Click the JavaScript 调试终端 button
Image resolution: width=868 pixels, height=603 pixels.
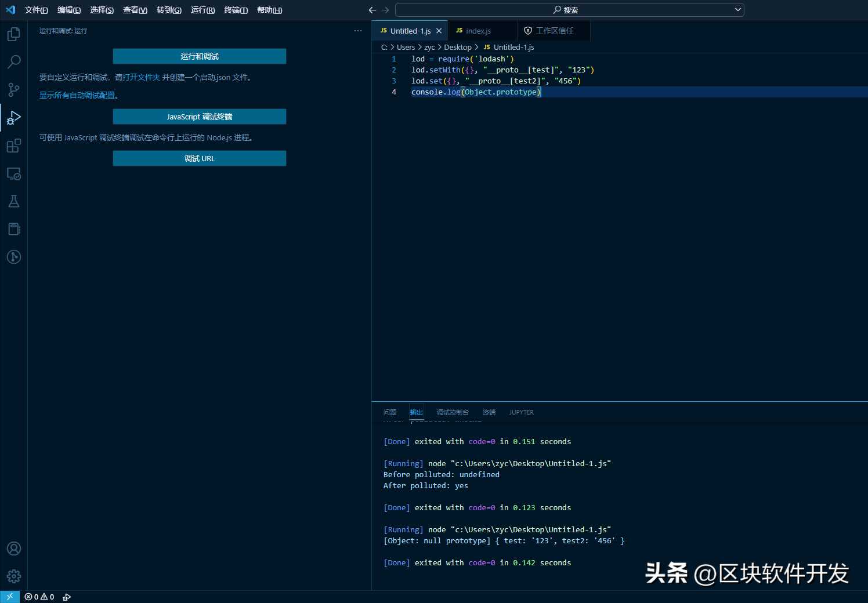point(199,117)
